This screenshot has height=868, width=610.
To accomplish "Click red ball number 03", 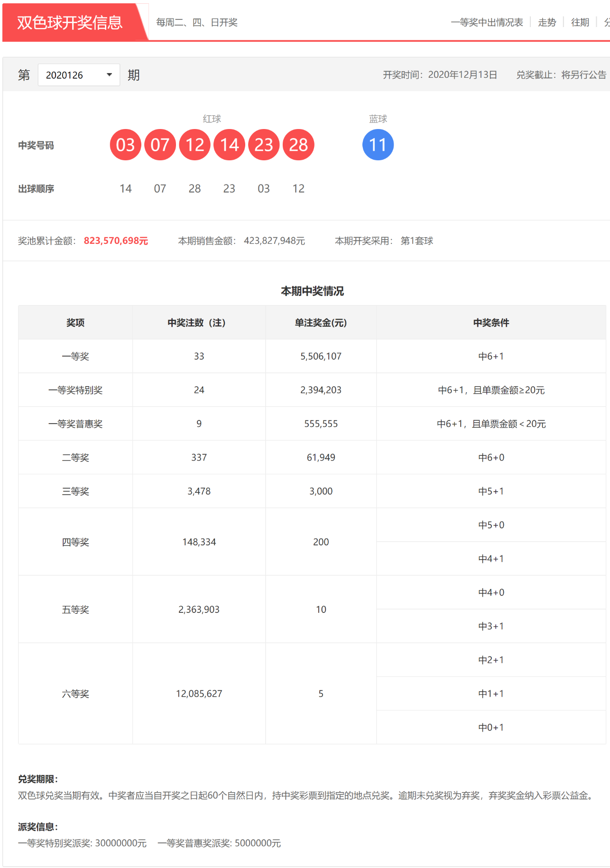I will [x=125, y=145].
